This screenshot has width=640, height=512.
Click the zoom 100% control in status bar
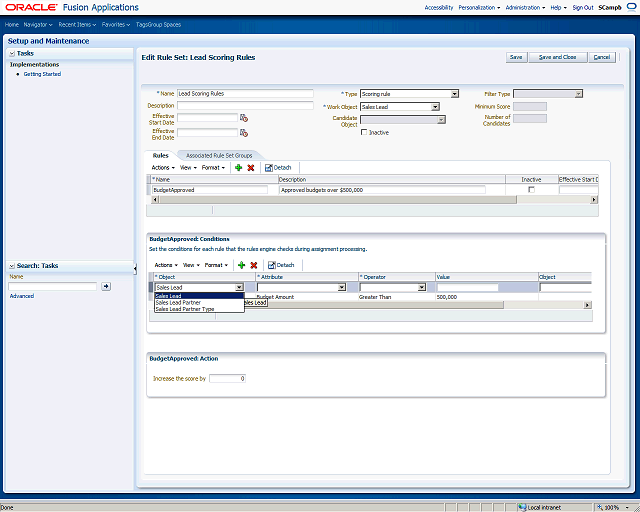click(x=613, y=508)
